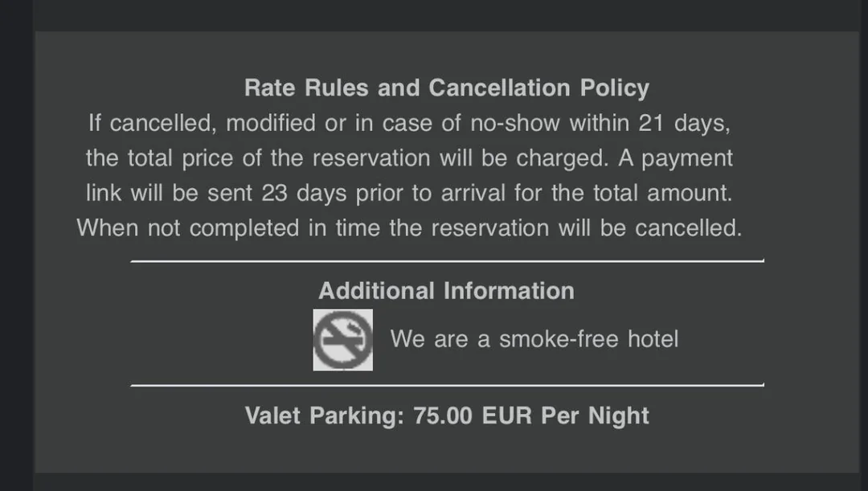Click the "Per Night" text
Screen dimensions: 868x491
(595, 416)
